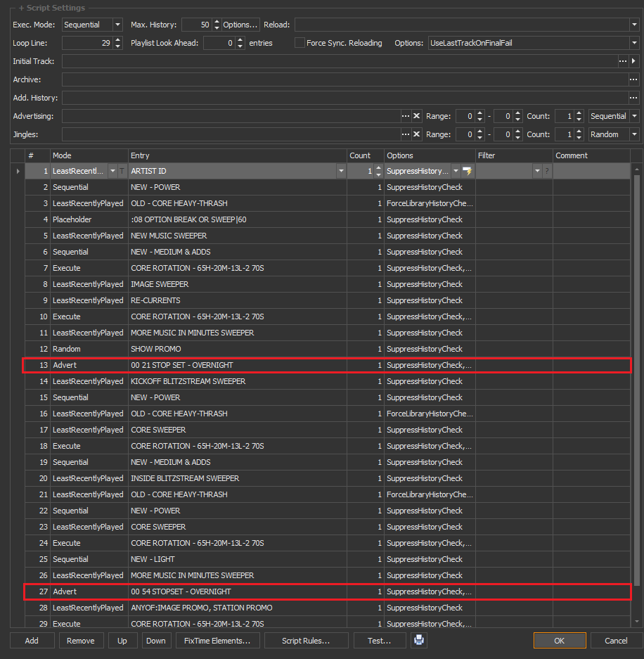Select row 27 00 54 STOPSET - OVERNIGHT
644x659 pixels.
click(x=328, y=591)
